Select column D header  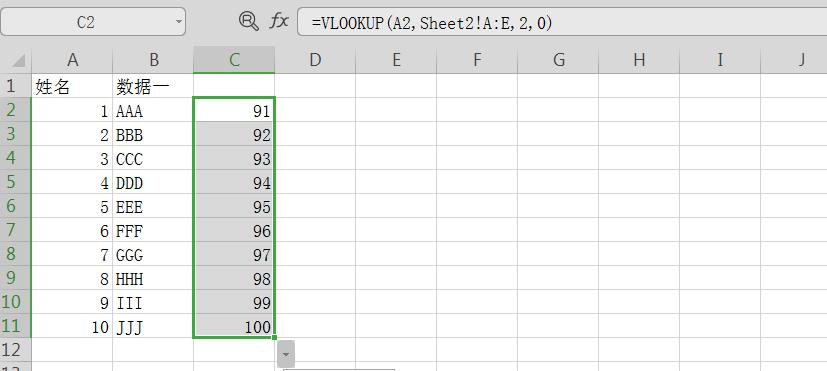(x=315, y=60)
